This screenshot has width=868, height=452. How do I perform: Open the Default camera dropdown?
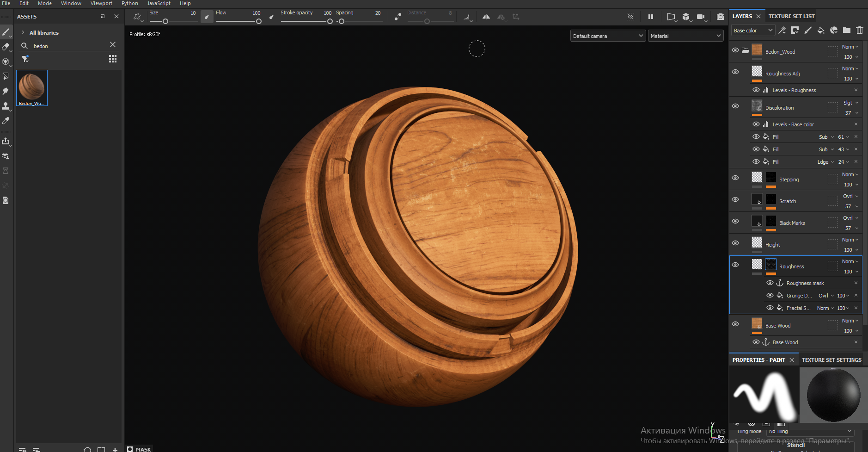click(607, 36)
